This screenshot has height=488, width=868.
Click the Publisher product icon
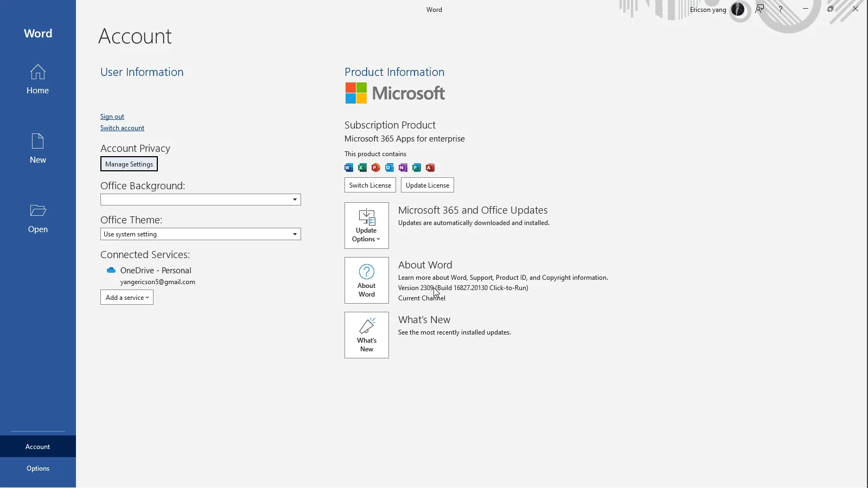click(x=417, y=168)
